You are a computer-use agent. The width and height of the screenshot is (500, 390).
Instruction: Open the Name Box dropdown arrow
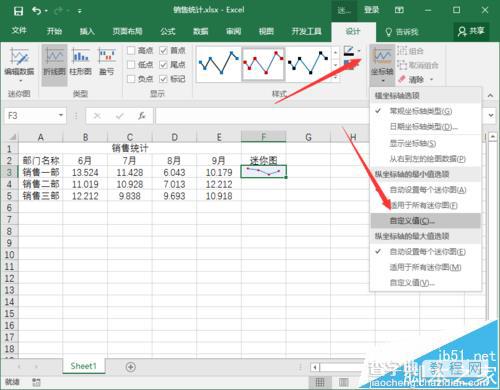click(x=61, y=115)
